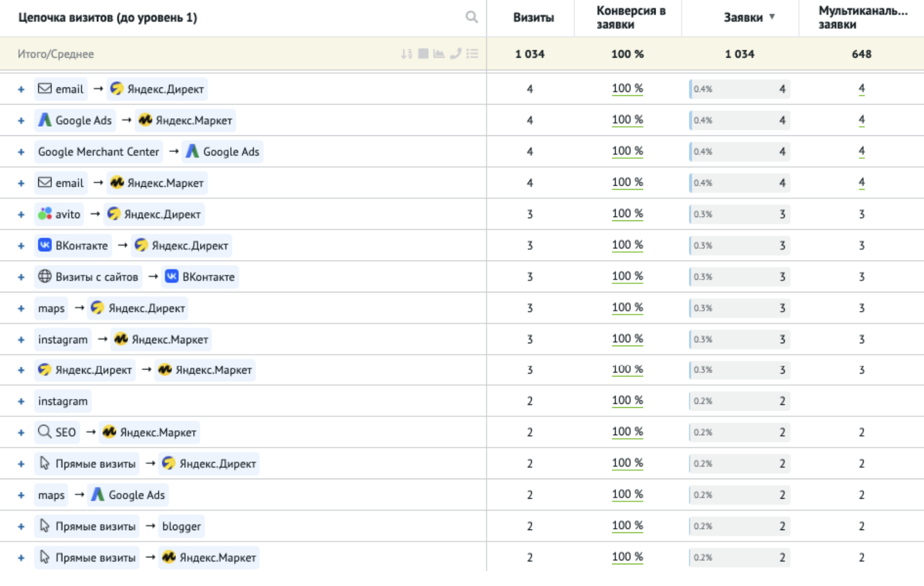Click the numeric sort icon in totals row
Viewport: 924px width, 586px height.
(406, 54)
